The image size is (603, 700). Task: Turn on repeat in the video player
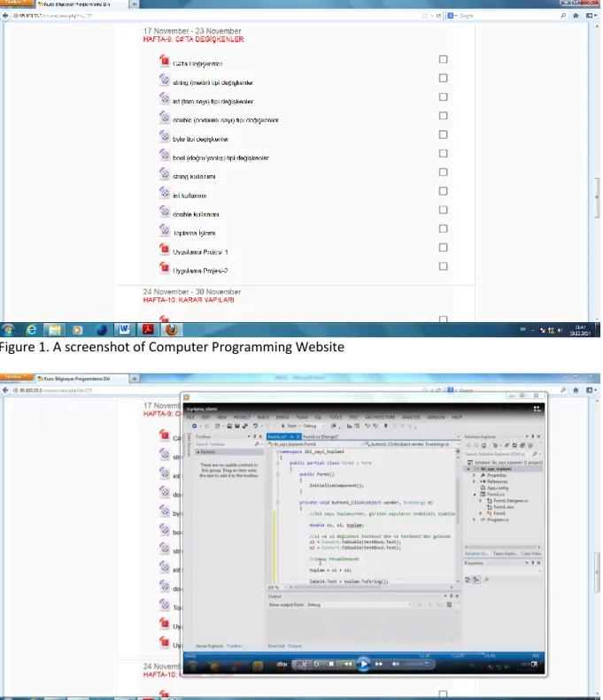tap(316, 665)
